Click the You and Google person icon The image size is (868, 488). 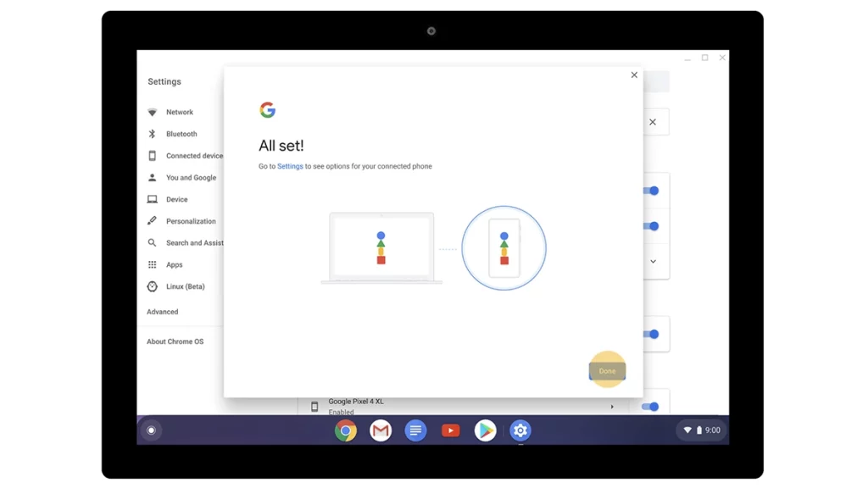point(153,178)
